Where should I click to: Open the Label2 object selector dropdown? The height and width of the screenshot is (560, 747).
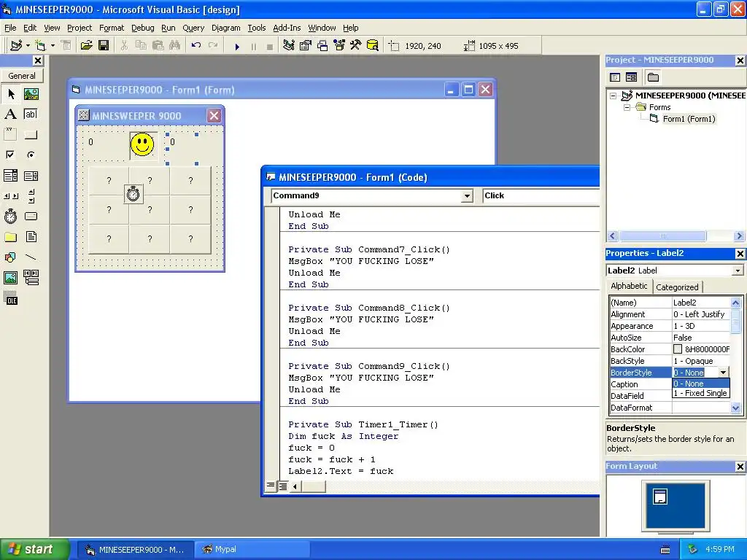pyautogui.click(x=738, y=271)
